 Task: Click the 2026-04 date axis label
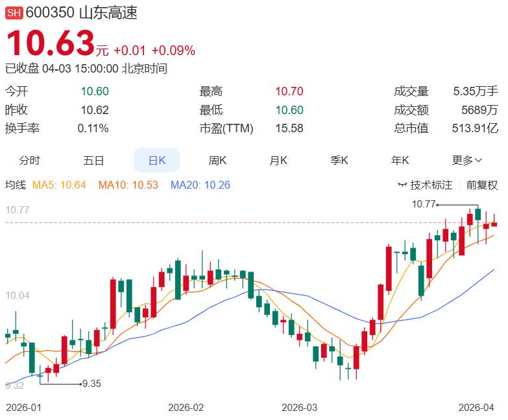[x=476, y=408]
